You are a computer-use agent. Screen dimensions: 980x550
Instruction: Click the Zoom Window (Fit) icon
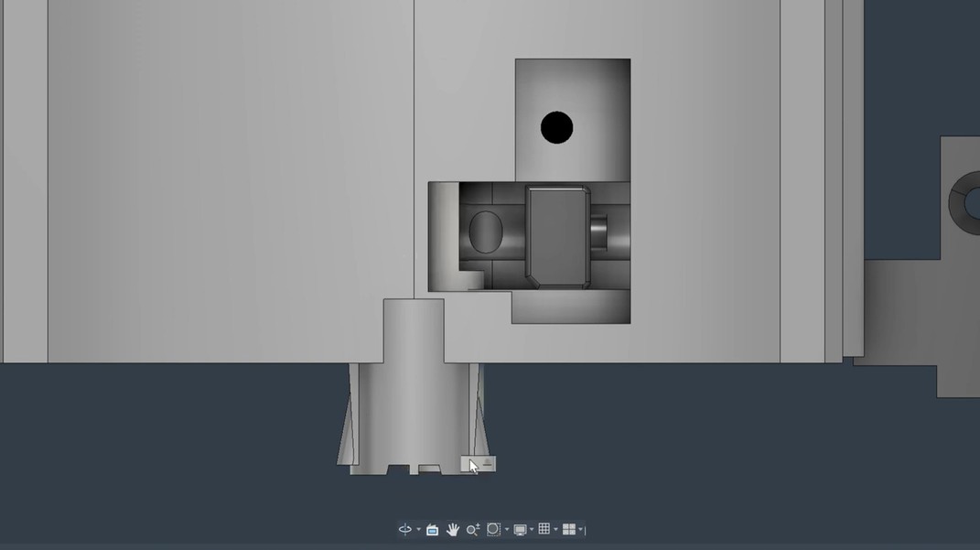click(x=493, y=529)
